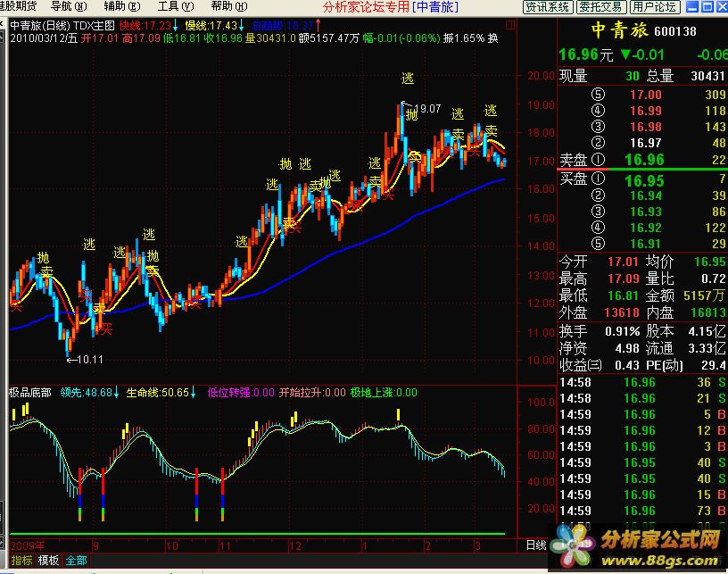
Task: Click the 10.11 low price marker
Action: (x=89, y=360)
